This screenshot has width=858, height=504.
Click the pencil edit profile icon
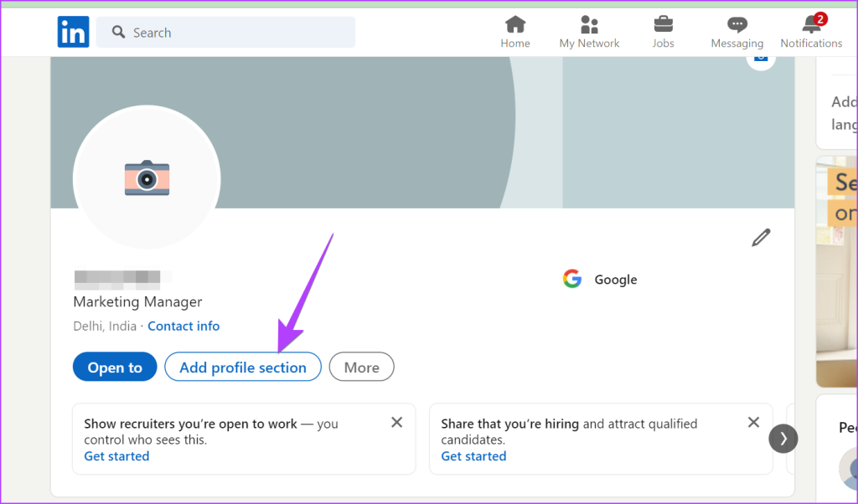[x=761, y=237]
